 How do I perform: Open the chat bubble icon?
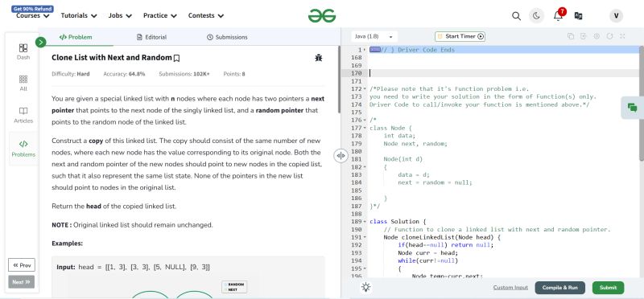tap(633, 108)
